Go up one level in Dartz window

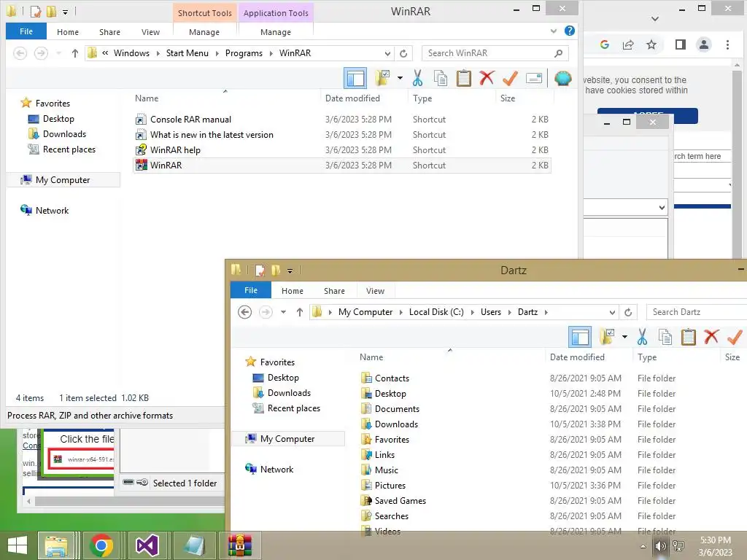tap(299, 312)
